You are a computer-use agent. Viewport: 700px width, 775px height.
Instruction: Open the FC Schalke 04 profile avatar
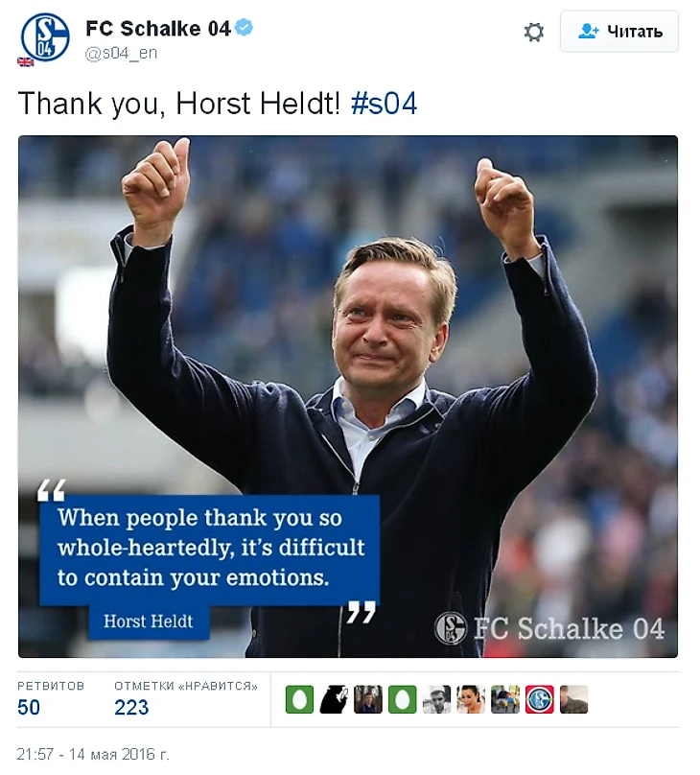(45, 37)
